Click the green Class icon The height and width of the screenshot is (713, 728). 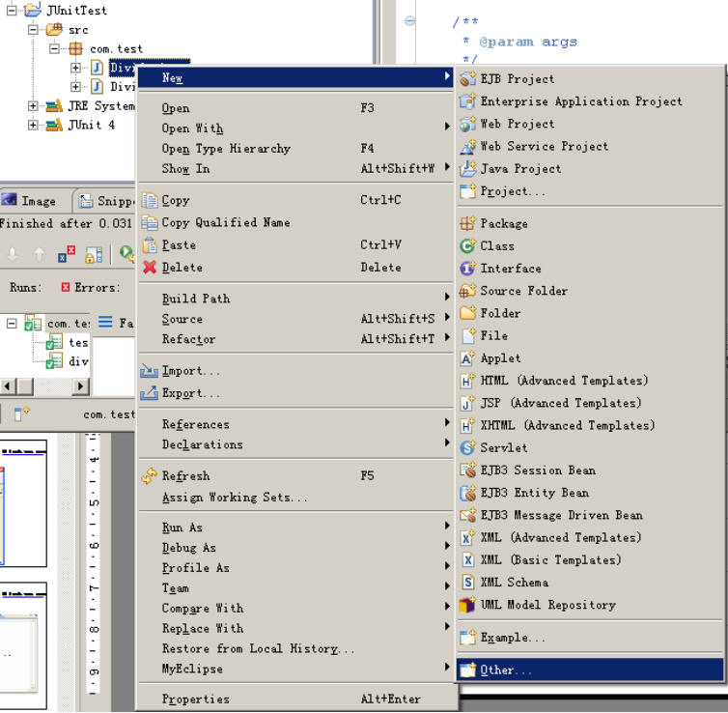467,245
